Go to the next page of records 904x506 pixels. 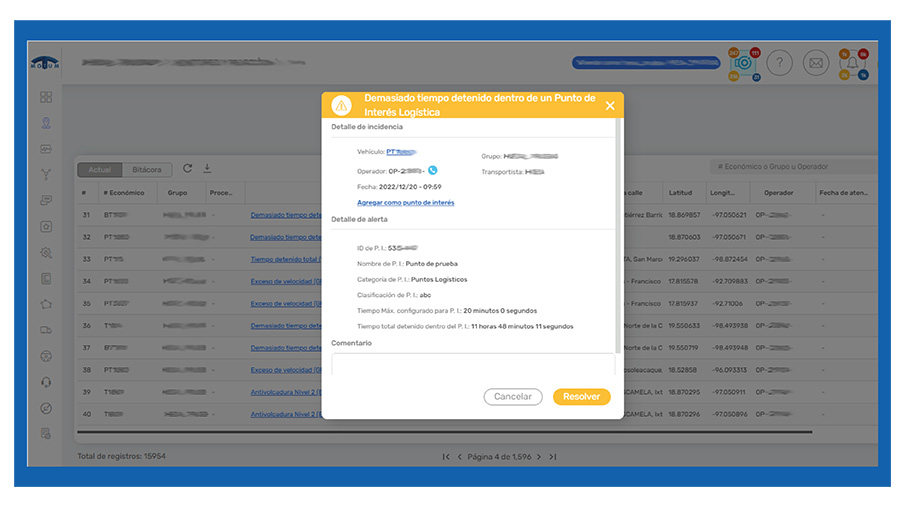tap(539, 456)
